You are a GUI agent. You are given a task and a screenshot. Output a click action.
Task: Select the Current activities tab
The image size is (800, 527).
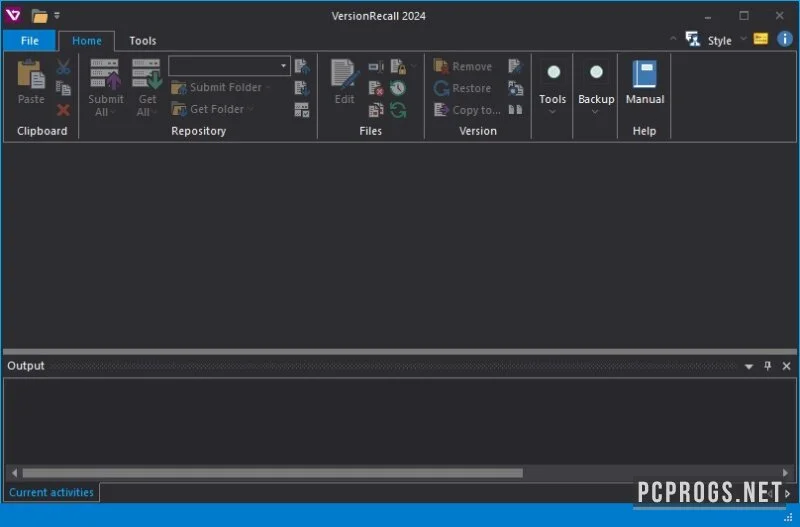(52, 492)
